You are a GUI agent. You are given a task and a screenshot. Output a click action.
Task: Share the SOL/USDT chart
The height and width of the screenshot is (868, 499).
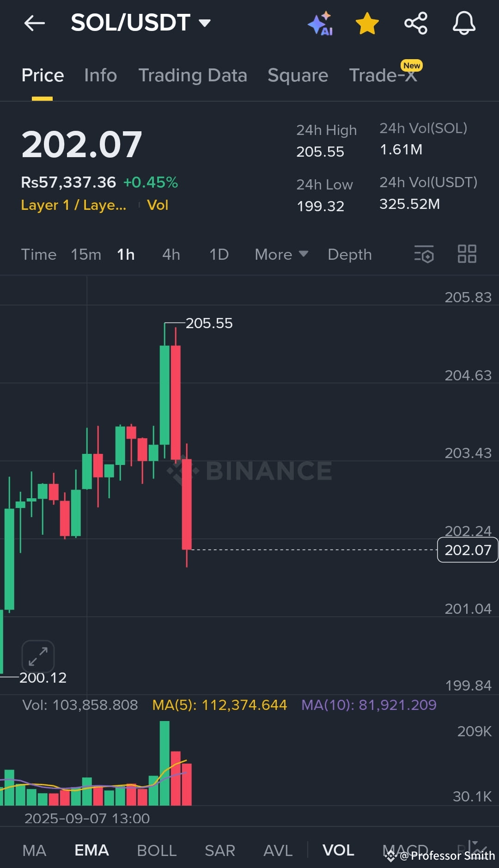coord(415,23)
